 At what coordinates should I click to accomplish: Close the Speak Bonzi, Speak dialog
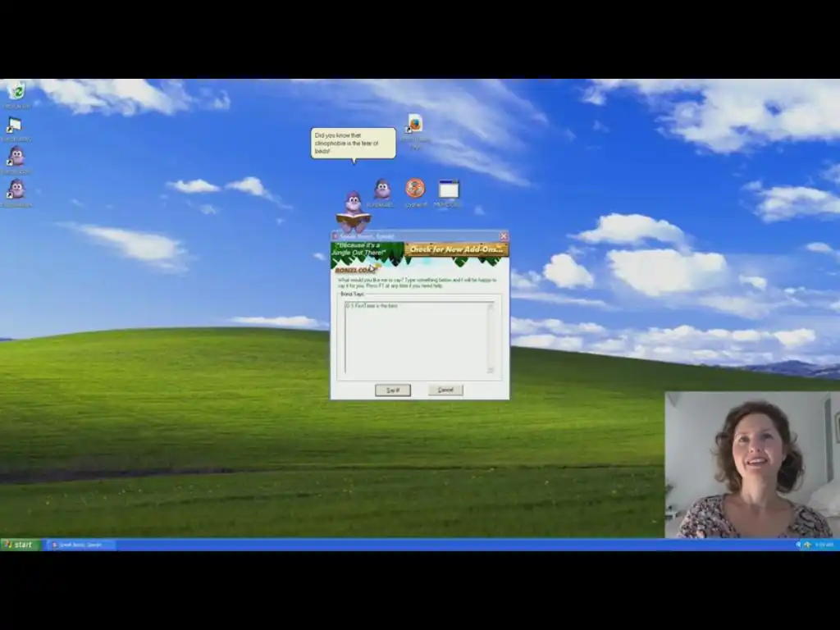[x=504, y=236]
